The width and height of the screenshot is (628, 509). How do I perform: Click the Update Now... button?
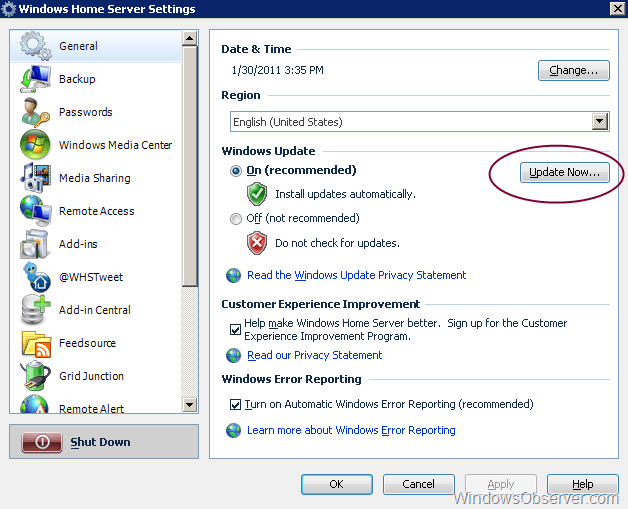click(x=565, y=172)
